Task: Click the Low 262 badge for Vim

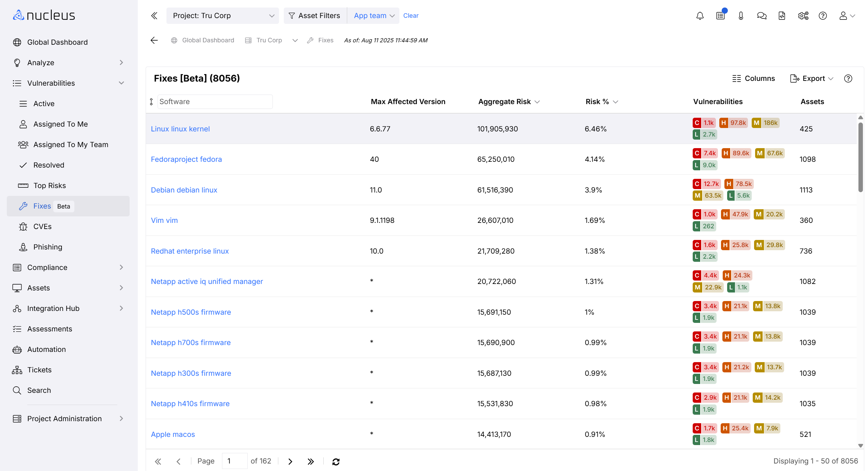Action: pyautogui.click(x=704, y=226)
